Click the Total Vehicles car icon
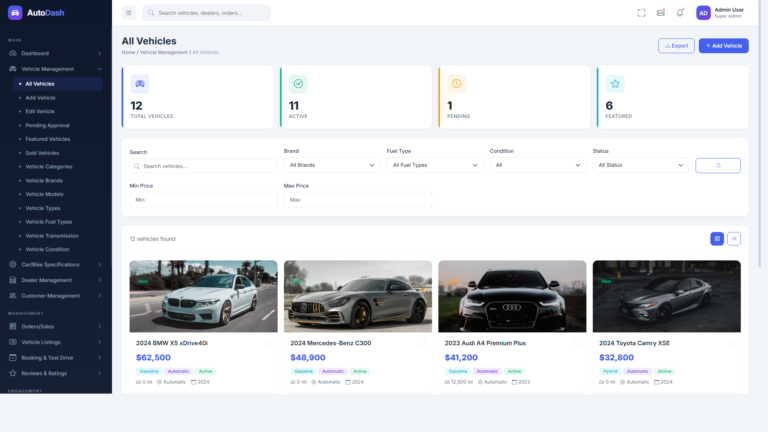This screenshot has width=768, height=432. coord(140,84)
